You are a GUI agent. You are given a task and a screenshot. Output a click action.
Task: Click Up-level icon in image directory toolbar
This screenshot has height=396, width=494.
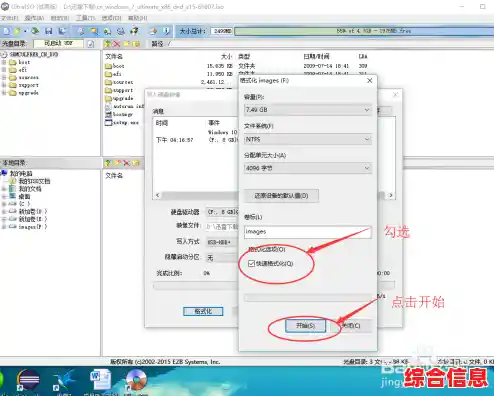click(x=107, y=44)
